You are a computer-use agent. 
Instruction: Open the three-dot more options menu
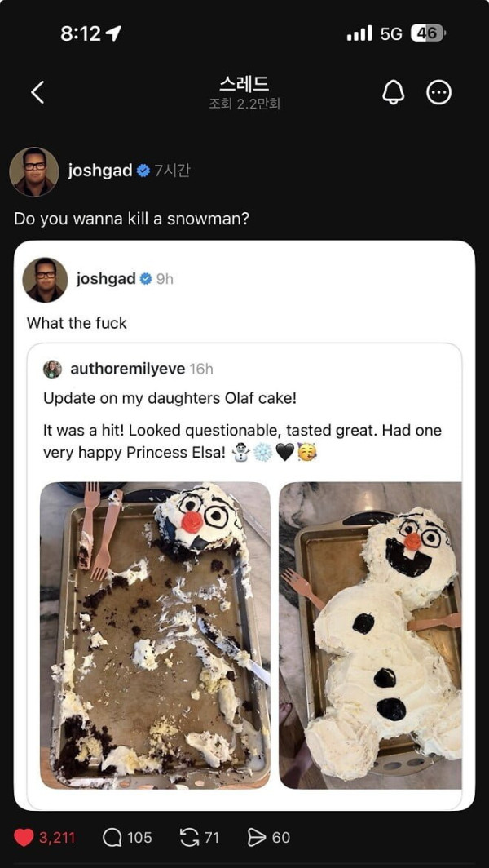click(x=439, y=93)
